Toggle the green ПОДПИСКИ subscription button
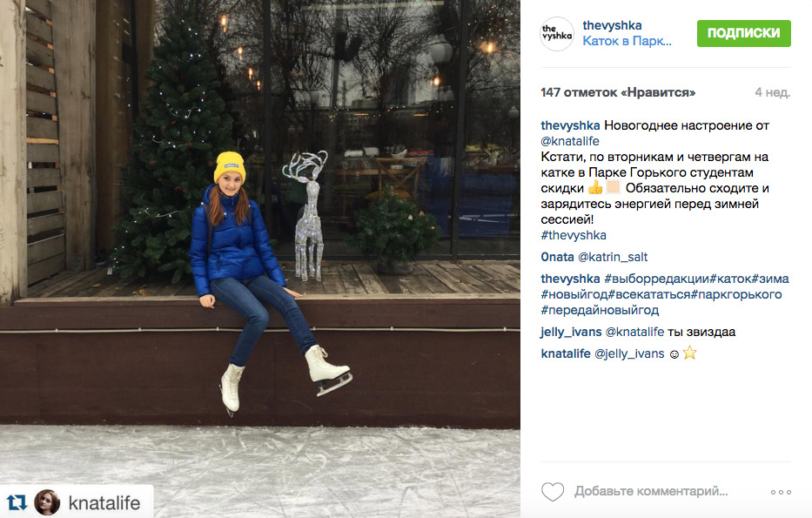Image resolution: width=812 pixels, height=518 pixels. [x=743, y=33]
